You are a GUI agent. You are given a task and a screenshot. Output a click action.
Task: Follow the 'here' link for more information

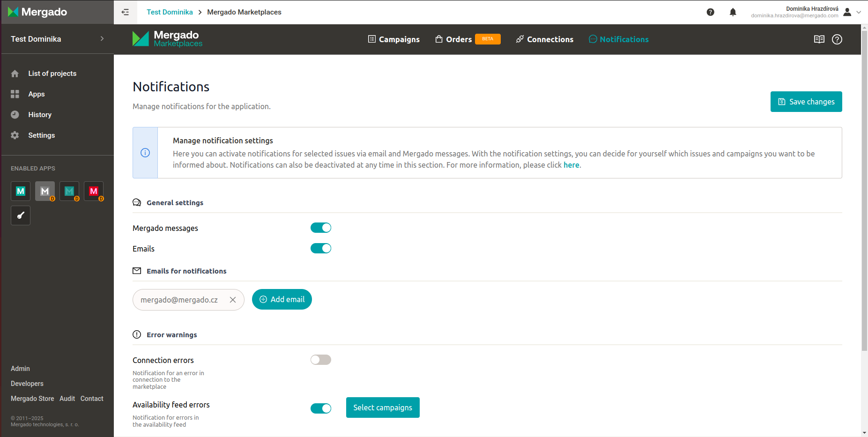571,165
